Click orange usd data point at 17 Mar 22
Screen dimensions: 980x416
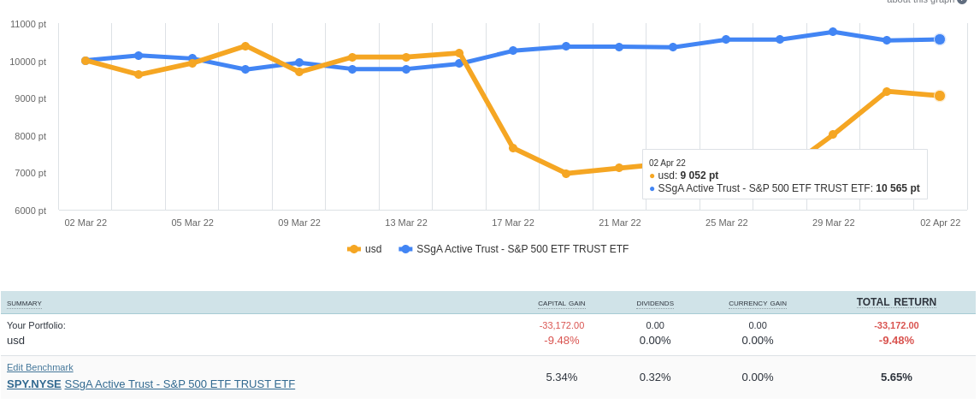[513, 148]
